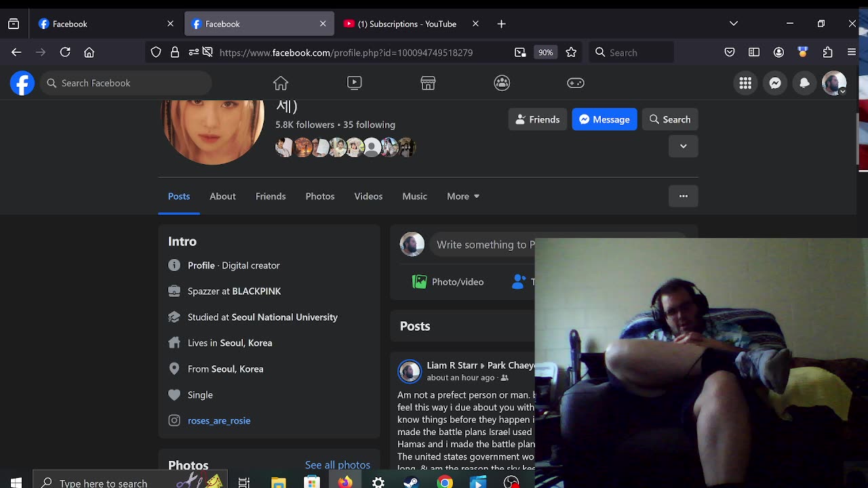This screenshot has width=868, height=488.
Task: Open the roses_are_rosie Instagram link
Action: point(219,420)
